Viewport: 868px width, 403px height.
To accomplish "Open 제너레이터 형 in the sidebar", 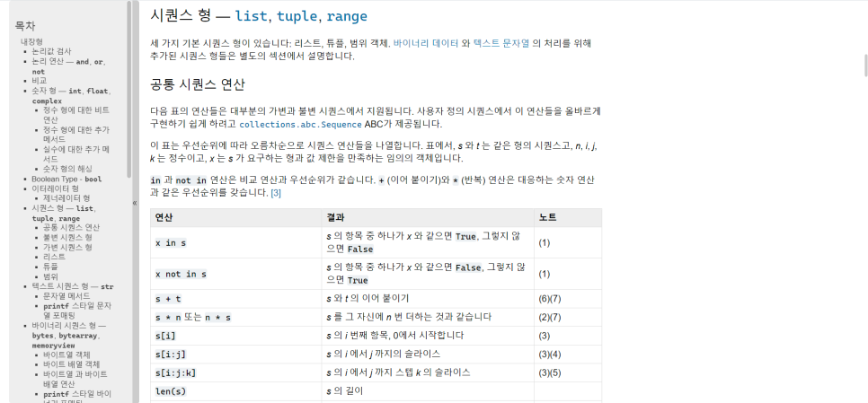I will point(66,197).
